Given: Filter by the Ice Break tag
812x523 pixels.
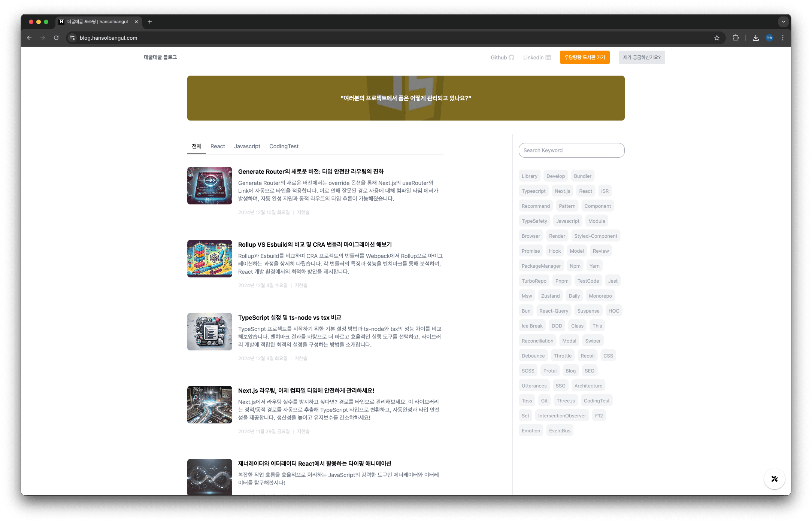Looking at the screenshot, I should click(532, 326).
